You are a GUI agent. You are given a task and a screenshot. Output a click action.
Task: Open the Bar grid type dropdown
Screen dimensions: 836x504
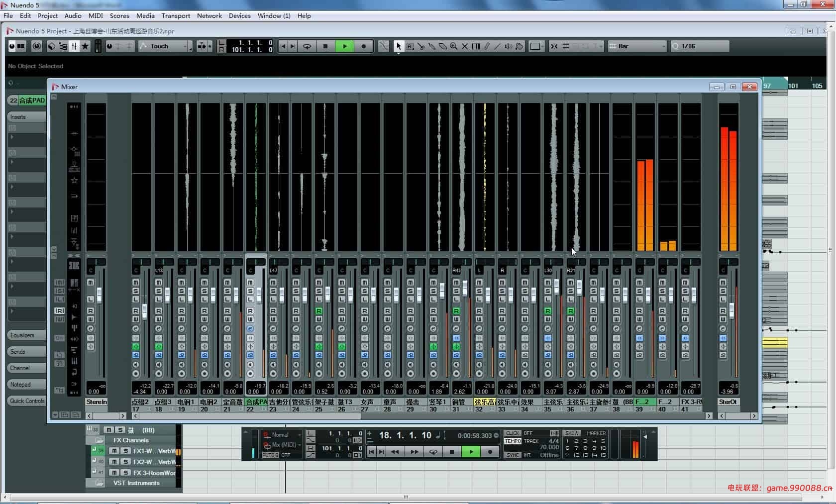click(x=638, y=46)
